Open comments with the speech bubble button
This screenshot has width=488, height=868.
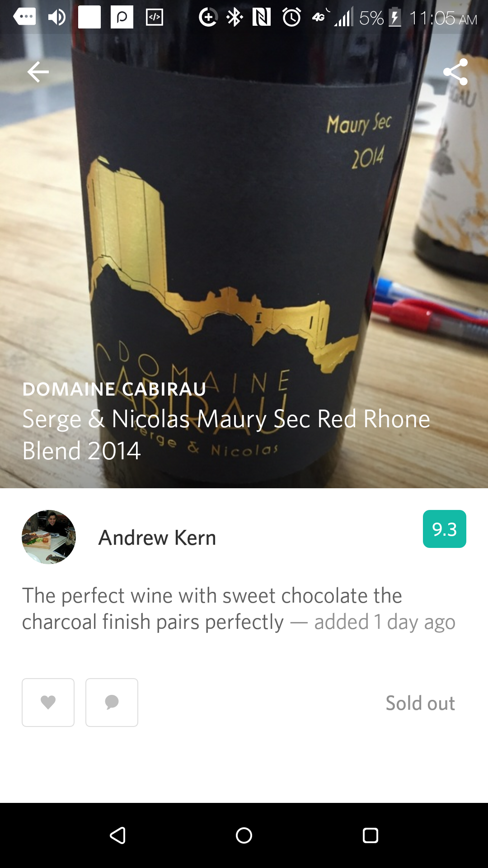click(x=112, y=702)
